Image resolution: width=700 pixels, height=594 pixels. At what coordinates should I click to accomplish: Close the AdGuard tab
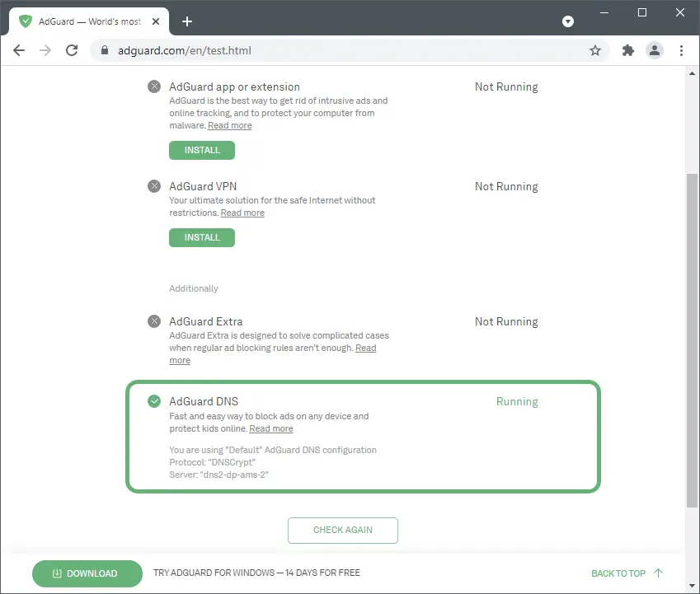[x=156, y=21]
